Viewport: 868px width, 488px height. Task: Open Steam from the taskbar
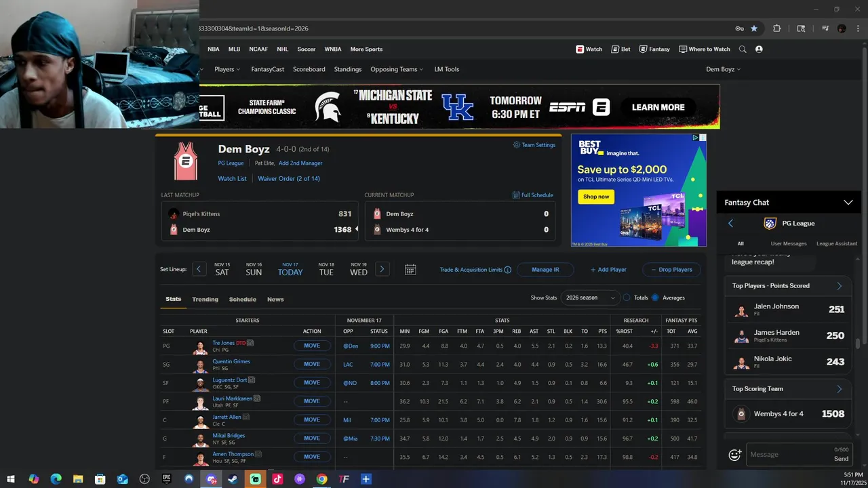pyautogui.click(x=233, y=479)
